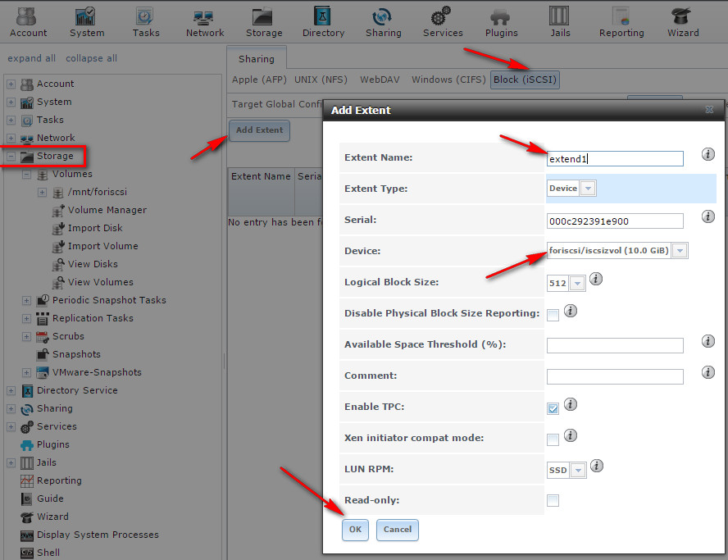The height and width of the screenshot is (560, 728).
Task: Open the Tasks toolbar icon
Action: click(146, 22)
